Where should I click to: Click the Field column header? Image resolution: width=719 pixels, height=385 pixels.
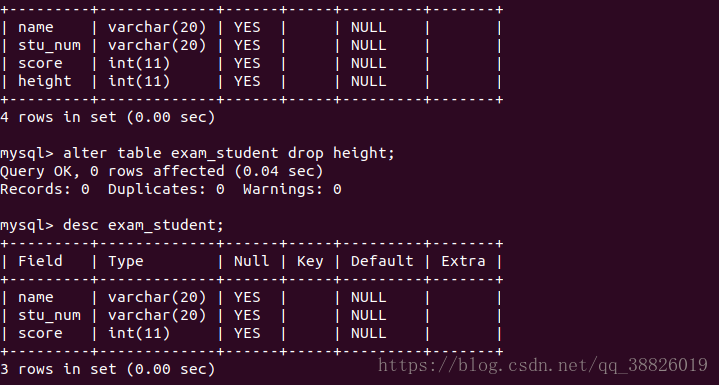click(x=40, y=261)
